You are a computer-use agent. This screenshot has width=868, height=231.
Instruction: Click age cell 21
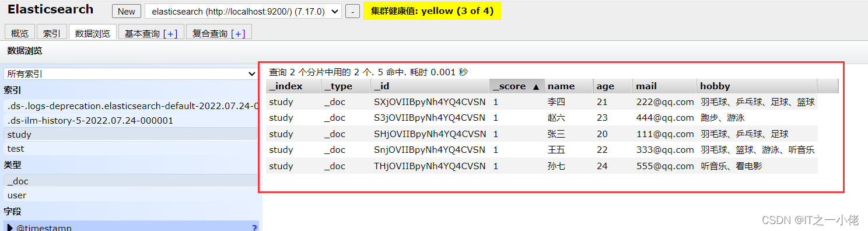click(602, 101)
